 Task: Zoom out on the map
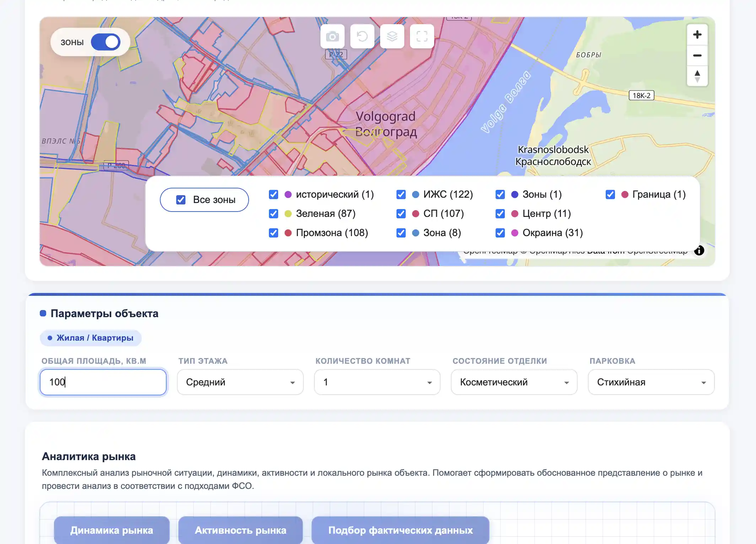[697, 55]
